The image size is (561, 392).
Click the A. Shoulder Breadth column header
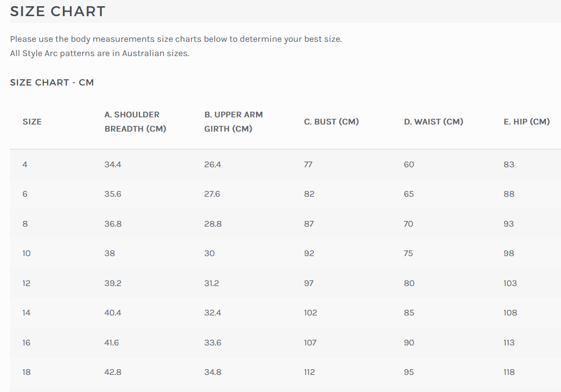pyautogui.click(x=135, y=122)
